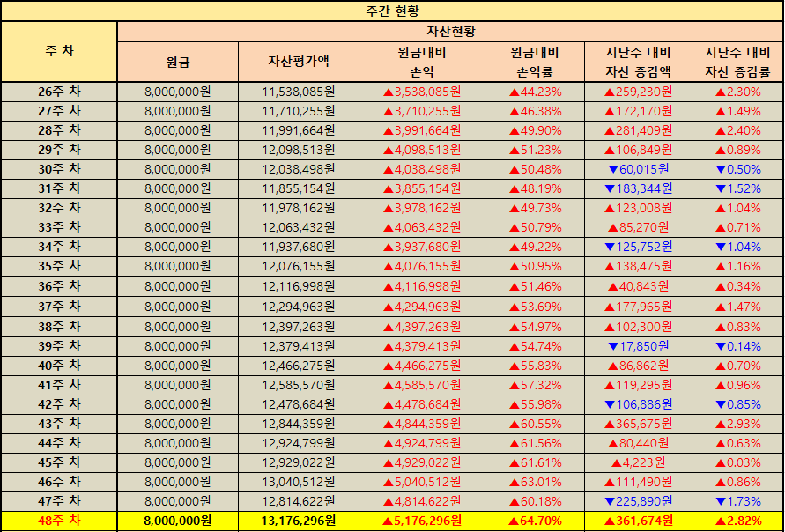Select the ▼60,015원 decrease cell
The image size is (785, 532).
pos(639,169)
